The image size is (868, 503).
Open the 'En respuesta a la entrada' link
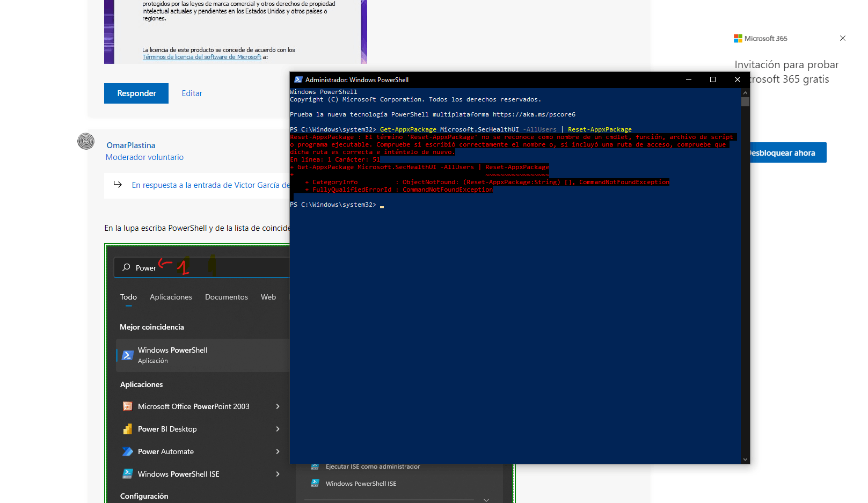(211, 185)
